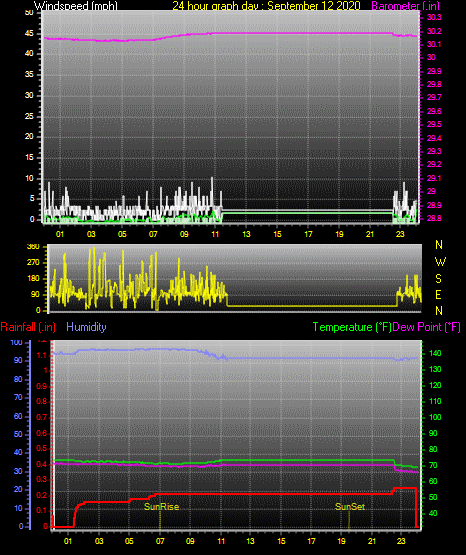This screenshot has width=466, height=555.
Task: Click hour 23 on bottom chart axis
Action: click(401, 541)
